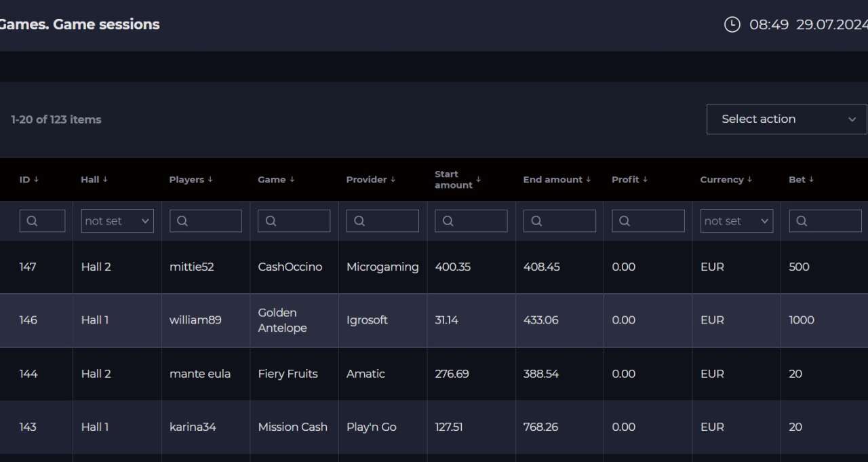This screenshot has width=868, height=462.
Task: Click the clock icon beside the time
Action: (x=732, y=24)
